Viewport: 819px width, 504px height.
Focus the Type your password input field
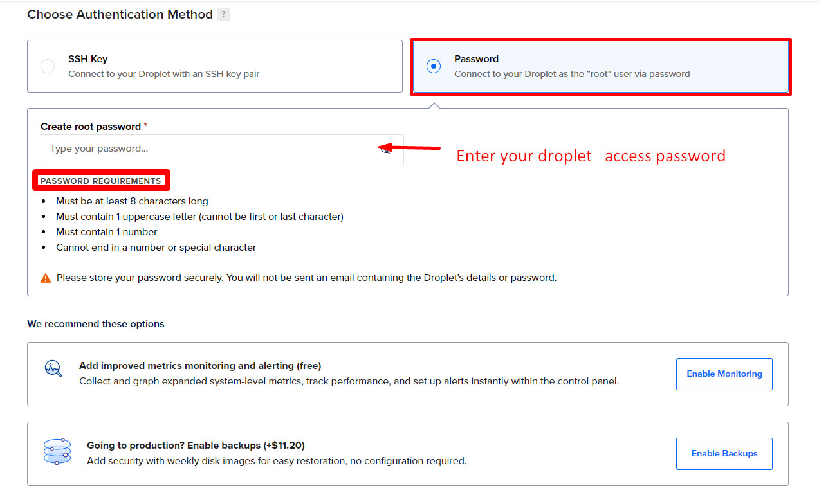pos(206,149)
